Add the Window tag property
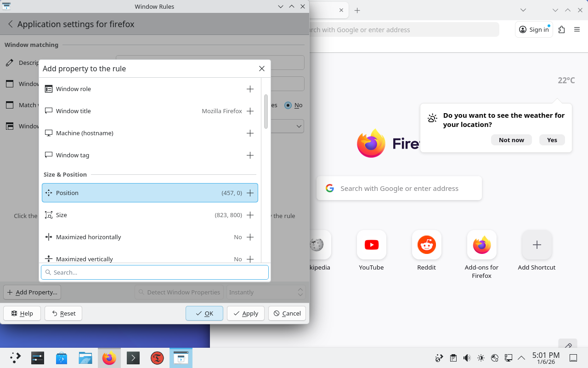This screenshot has height=368, width=588. pos(250,155)
